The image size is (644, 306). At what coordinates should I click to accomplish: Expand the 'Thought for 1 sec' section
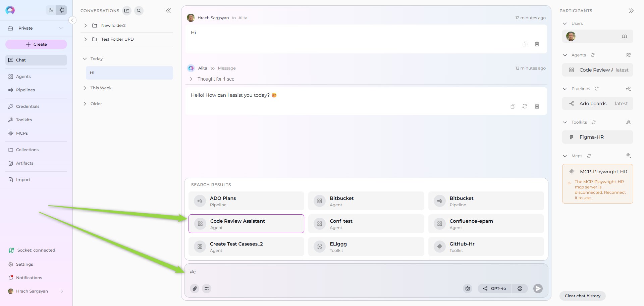(191, 79)
